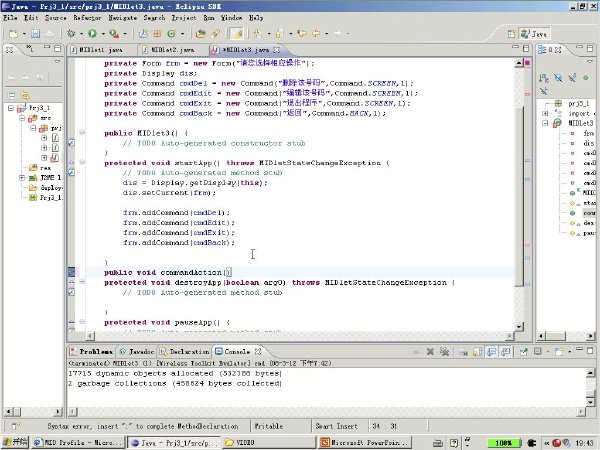The width and height of the screenshot is (600, 450).
Task: Click Next Annotation arrow icon
Action: pyautogui.click(x=257, y=34)
